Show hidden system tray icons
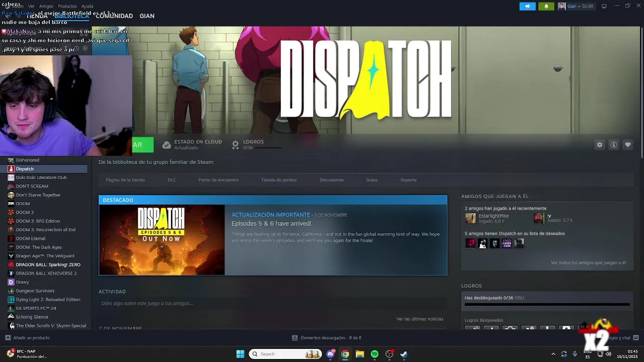Image resolution: width=644 pixels, height=362 pixels. click(553, 354)
